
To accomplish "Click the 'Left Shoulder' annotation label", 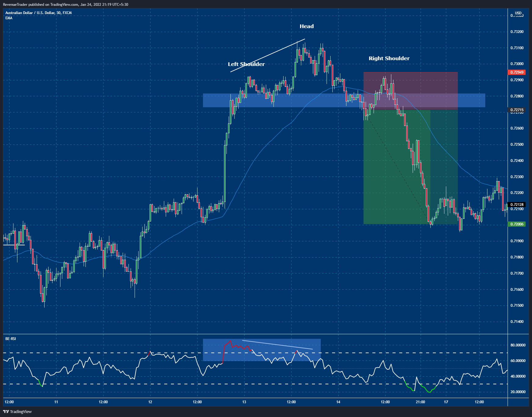I will coord(246,64).
